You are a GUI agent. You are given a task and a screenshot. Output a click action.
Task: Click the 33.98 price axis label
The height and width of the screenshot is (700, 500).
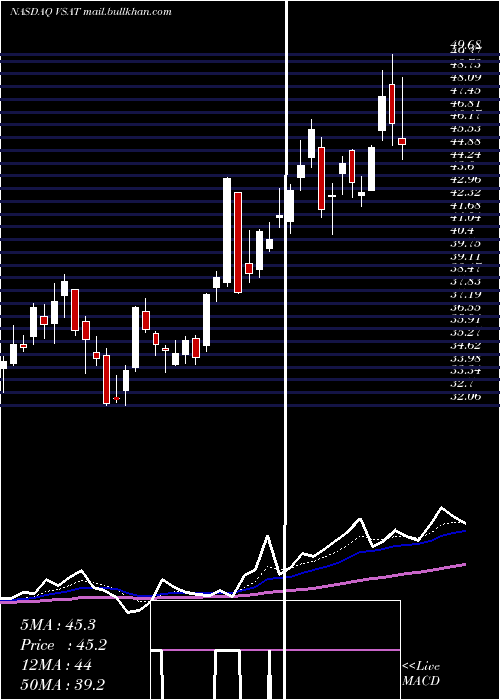point(466,358)
